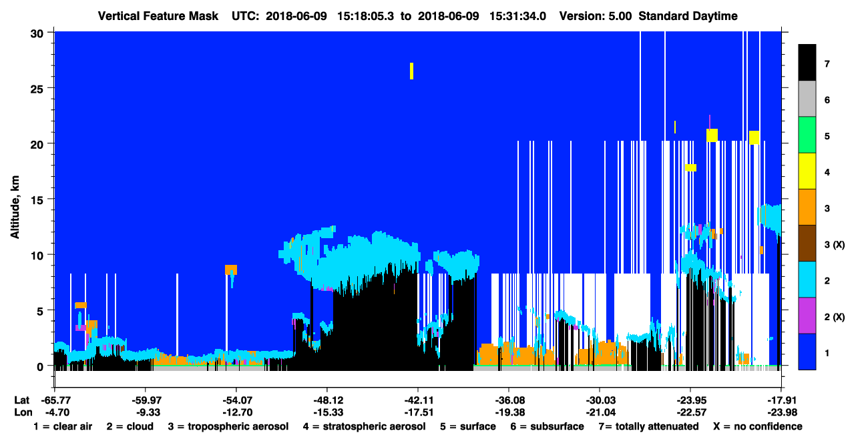The height and width of the screenshot is (445, 868).
Task: Click the blue color swatch labeled 1
Action: pos(807,352)
